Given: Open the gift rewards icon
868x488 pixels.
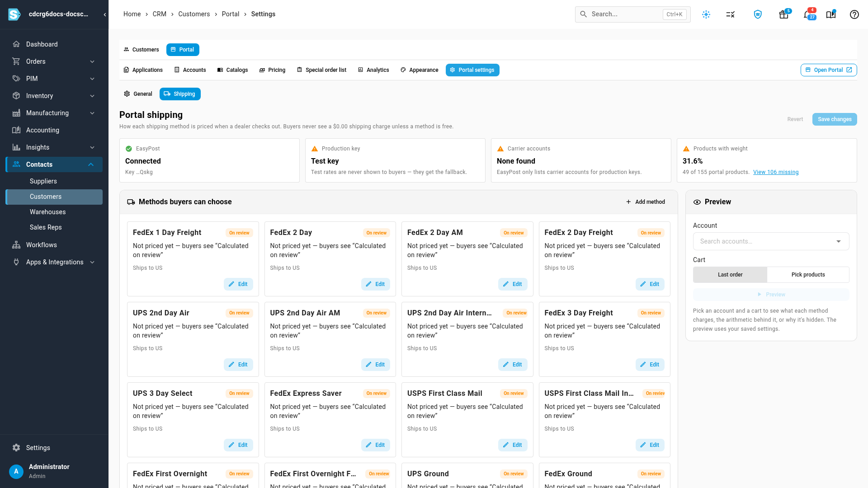Looking at the screenshot, I should click(x=783, y=14).
